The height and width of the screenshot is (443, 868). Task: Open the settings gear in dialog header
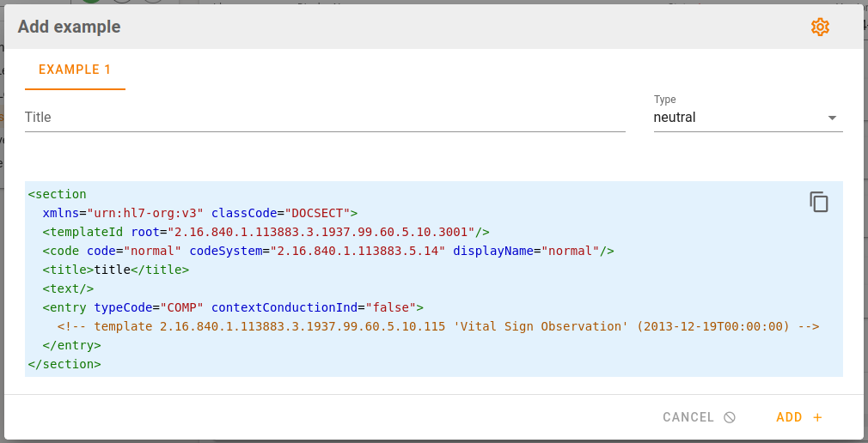click(820, 27)
